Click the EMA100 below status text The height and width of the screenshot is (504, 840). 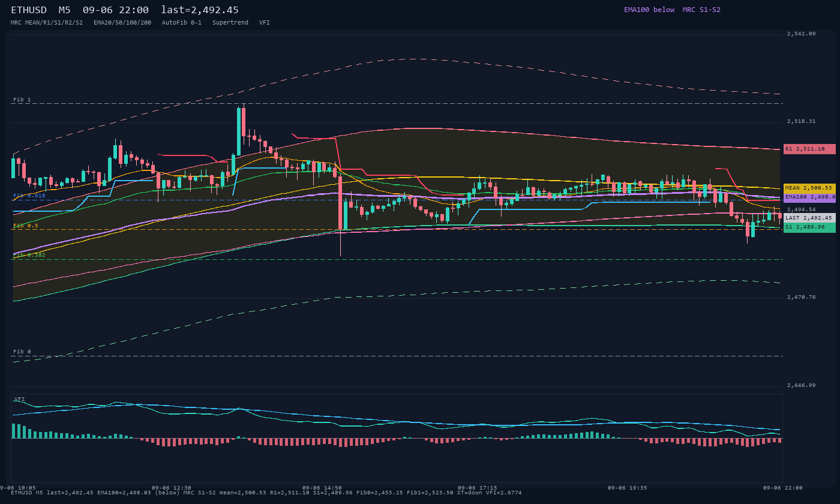point(649,10)
